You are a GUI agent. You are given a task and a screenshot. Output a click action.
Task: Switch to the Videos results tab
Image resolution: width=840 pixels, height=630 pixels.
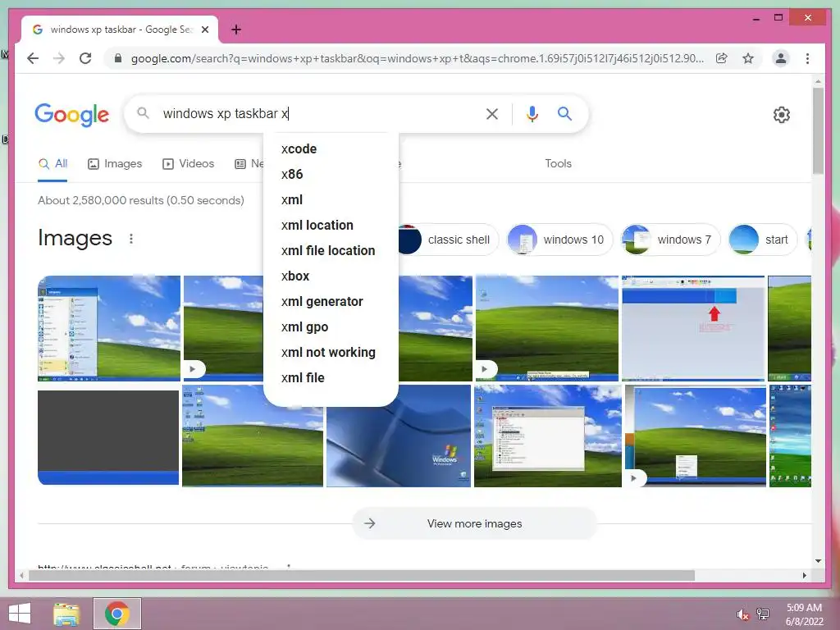pyautogui.click(x=188, y=164)
